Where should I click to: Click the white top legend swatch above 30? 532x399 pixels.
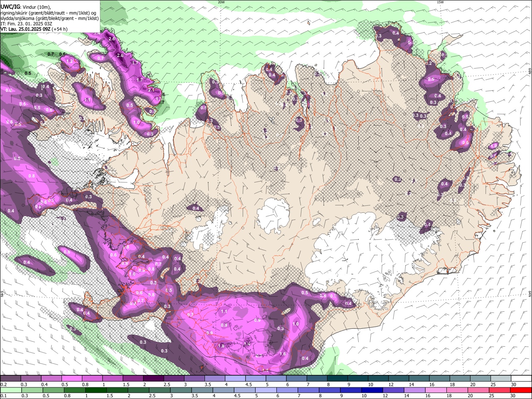[521, 379]
